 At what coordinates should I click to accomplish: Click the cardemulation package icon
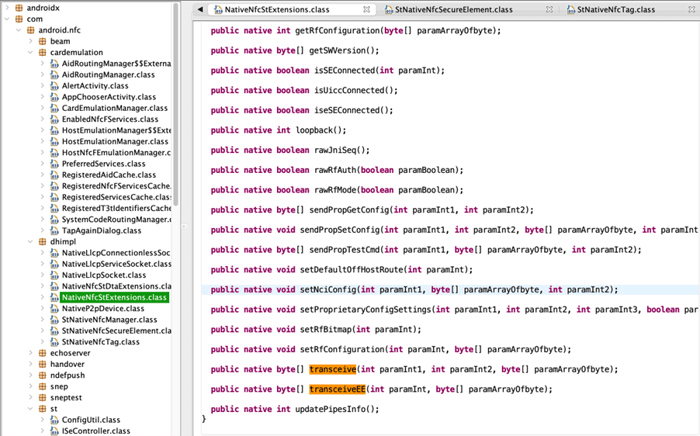[x=42, y=52]
